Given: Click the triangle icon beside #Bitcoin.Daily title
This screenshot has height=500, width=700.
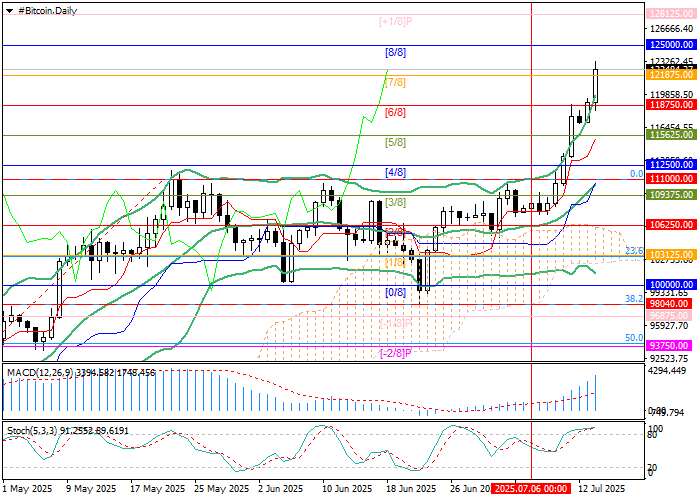Looking at the screenshot, I should click(x=9, y=8).
